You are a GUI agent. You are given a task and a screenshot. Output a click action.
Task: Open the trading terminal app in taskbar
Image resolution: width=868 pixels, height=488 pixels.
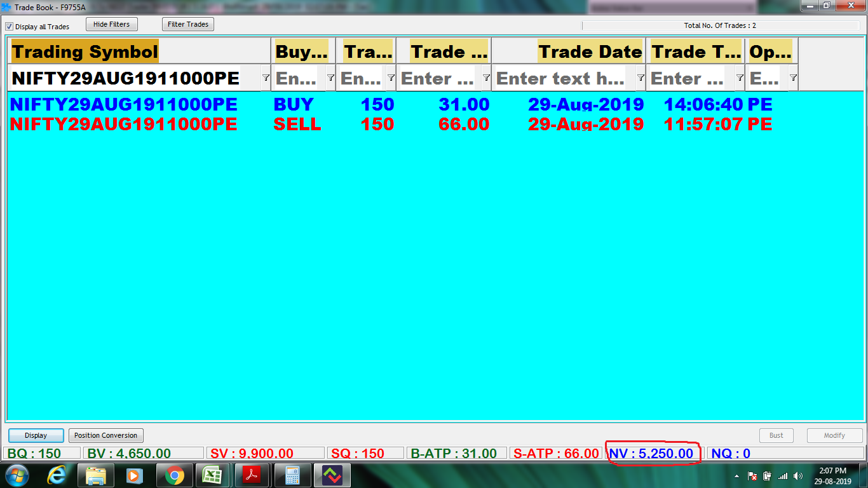332,475
